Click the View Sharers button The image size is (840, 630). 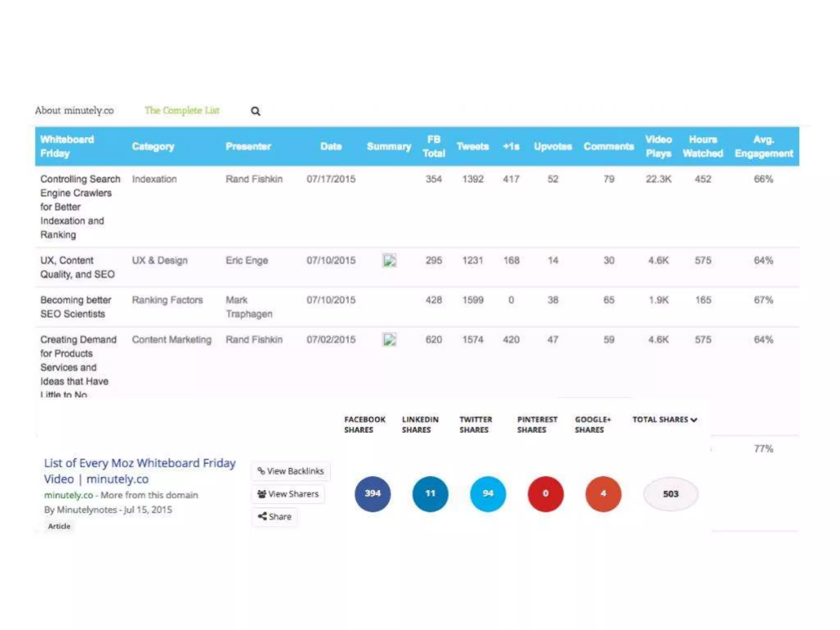coord(288,494)
